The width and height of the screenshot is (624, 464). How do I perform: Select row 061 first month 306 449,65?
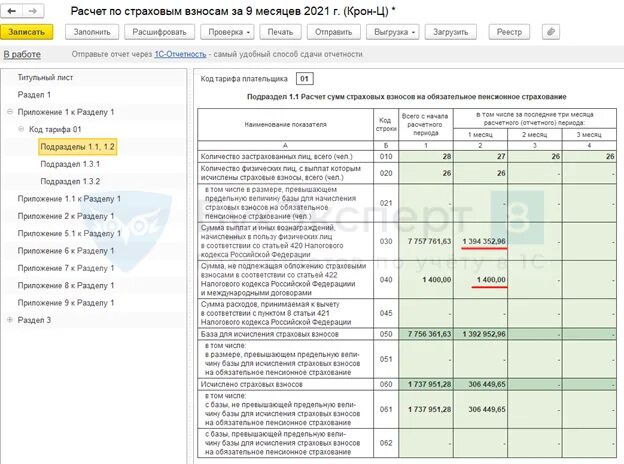click(x=480, y=409)
